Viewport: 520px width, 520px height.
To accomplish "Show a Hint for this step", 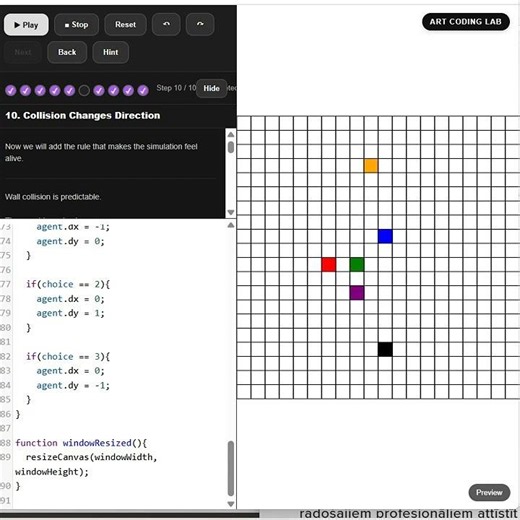I will tap(111, 52).
